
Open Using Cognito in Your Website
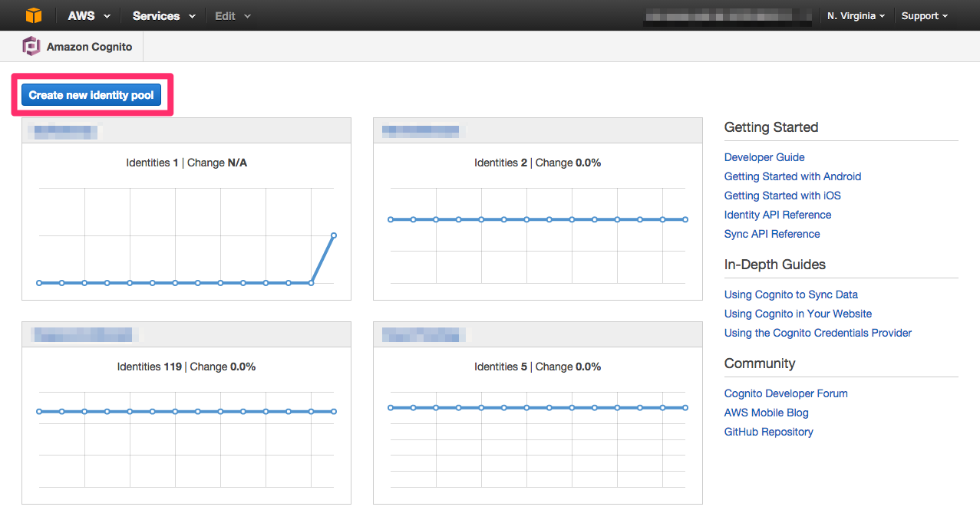coord(798,314)
